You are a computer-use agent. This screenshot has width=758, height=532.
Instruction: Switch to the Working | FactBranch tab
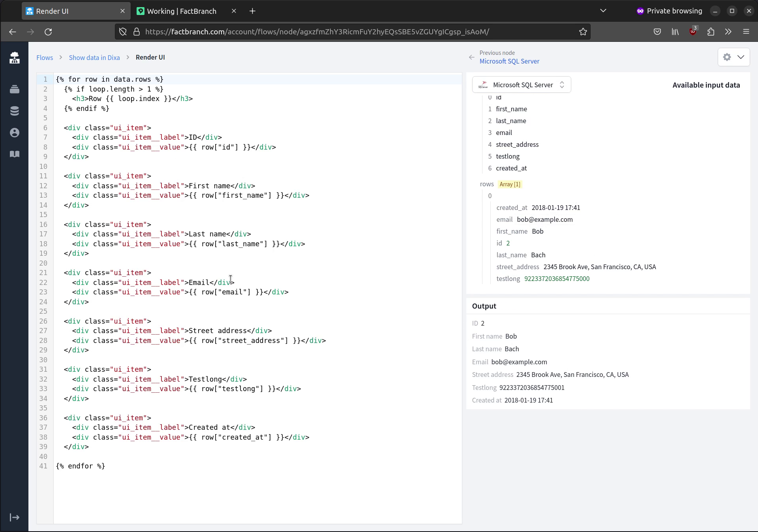182,11
